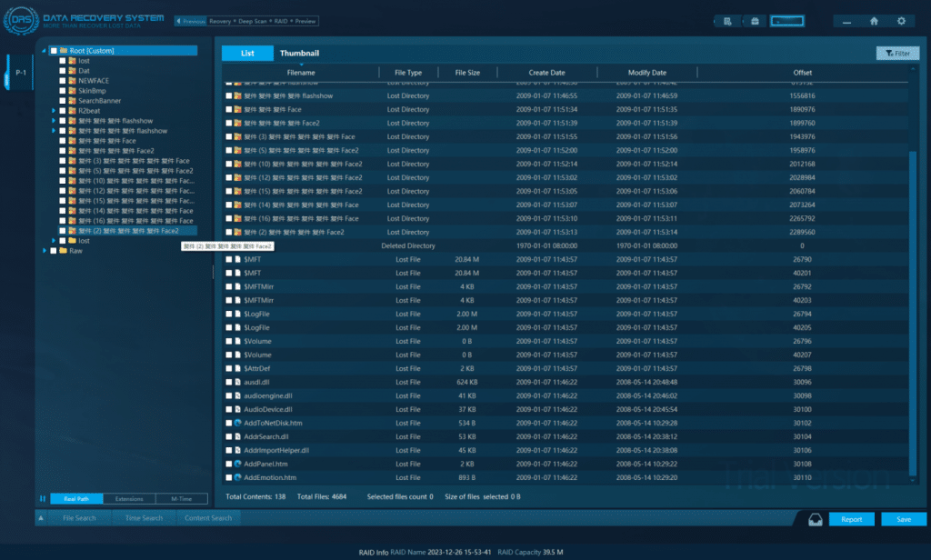
Task: Click the NEWFACE folder icon in tree
Action: (72, 81)
